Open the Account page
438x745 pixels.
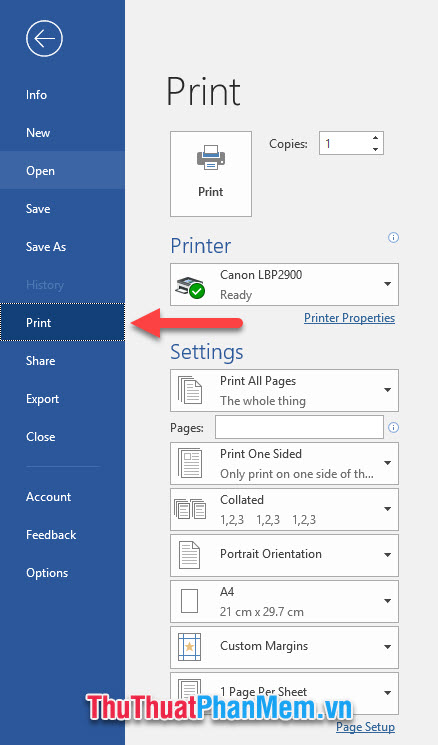(62, 497)
